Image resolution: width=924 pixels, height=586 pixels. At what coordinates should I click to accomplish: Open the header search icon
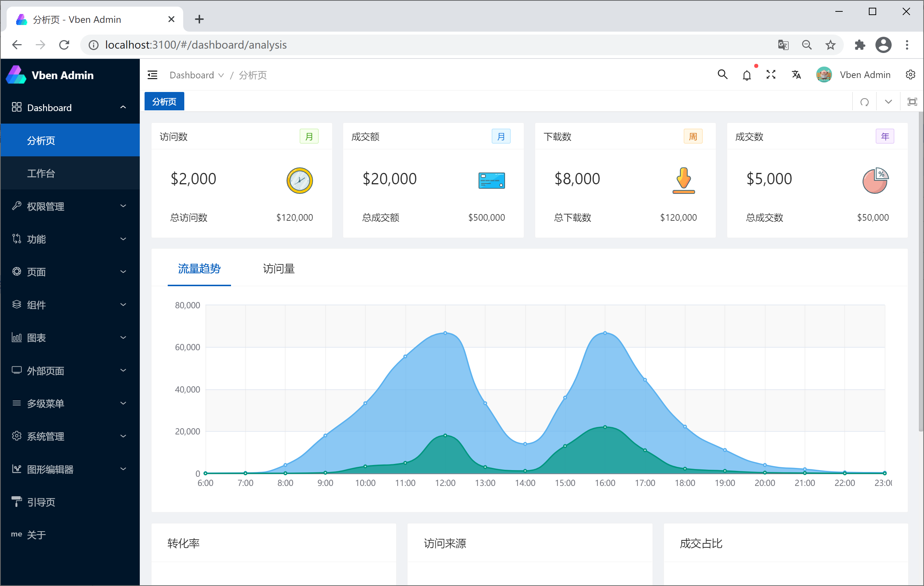coord(722,74)
